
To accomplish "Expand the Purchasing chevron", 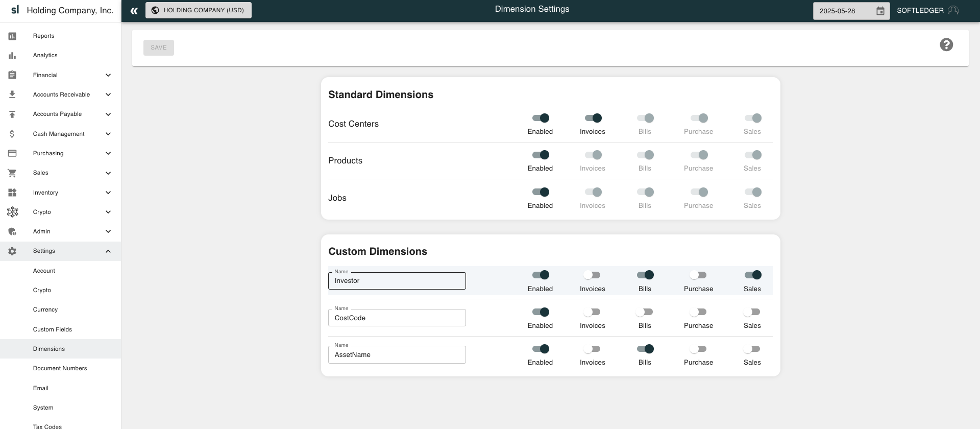I will pyautogui.click(x=108, y=153).
